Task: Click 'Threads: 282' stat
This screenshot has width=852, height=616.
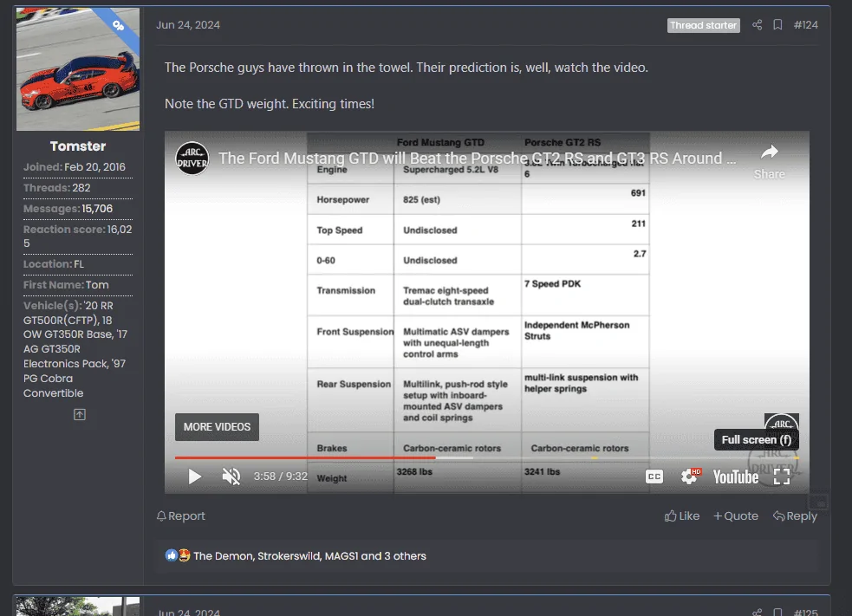Action: point(57,188)
